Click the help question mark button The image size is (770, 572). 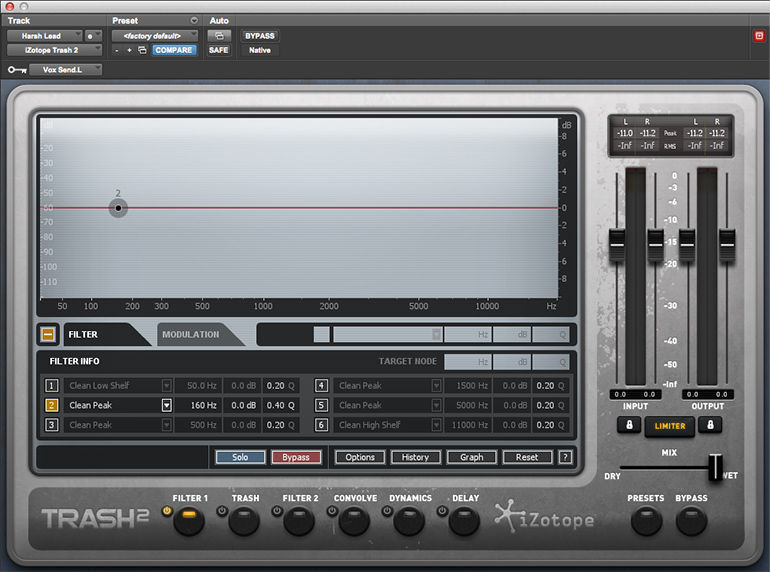565,457
